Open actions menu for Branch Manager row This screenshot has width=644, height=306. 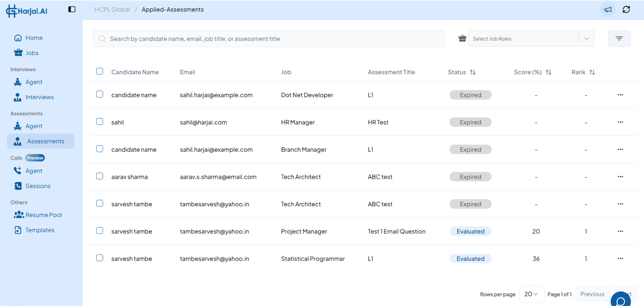[620, 150]
